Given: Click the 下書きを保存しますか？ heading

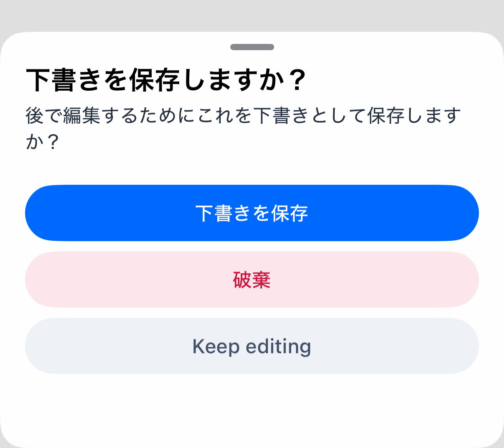Looking at the screenshot, I should pyautogui.click(x=166, y=80).
